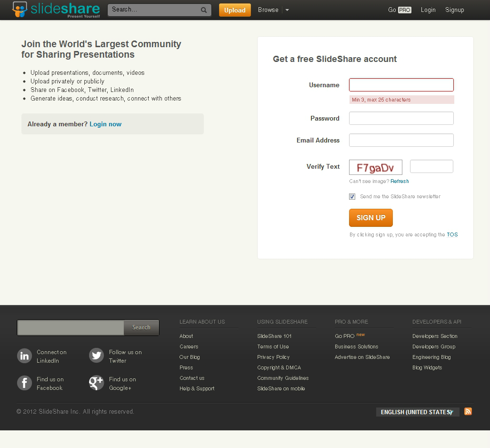The width and height of the screenshot is (490, 448).
Task: Focus the footer search input
Action: pos(71,327)
